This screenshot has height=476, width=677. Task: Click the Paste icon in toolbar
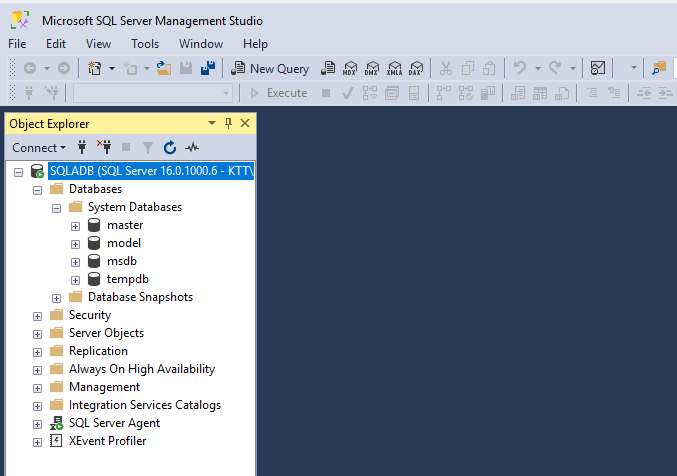[x=489, y=68]
